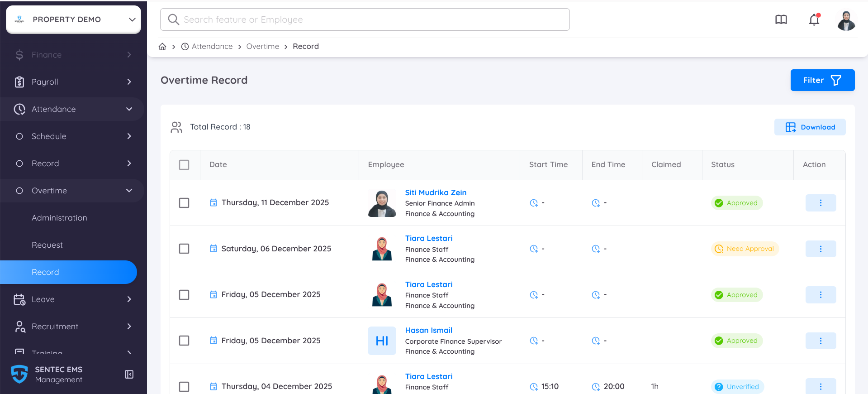Click calendar icon beside Saturday, 06 December
The image size is (868, 394).
coord(213,249)
